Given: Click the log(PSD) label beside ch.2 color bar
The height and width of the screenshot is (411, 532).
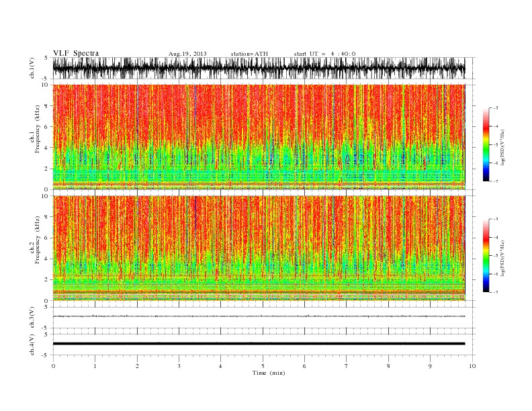Looking at the screenshot, I should 503,258.
